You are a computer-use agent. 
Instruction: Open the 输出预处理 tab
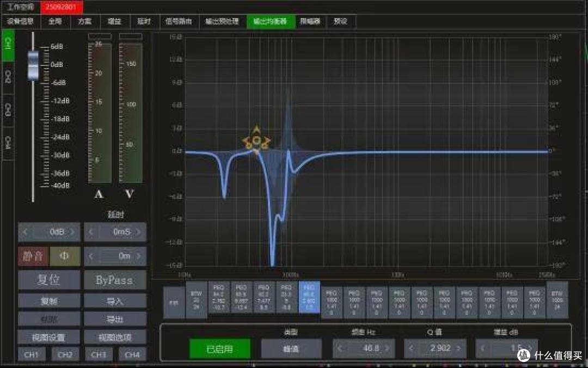pos(222,21)
